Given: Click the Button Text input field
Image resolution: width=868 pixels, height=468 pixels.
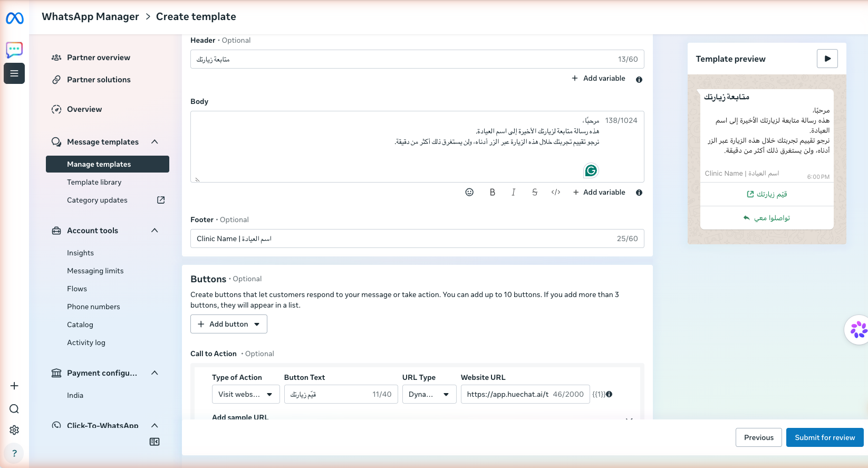Looking at the screenshot, I should tap(341, 394).
